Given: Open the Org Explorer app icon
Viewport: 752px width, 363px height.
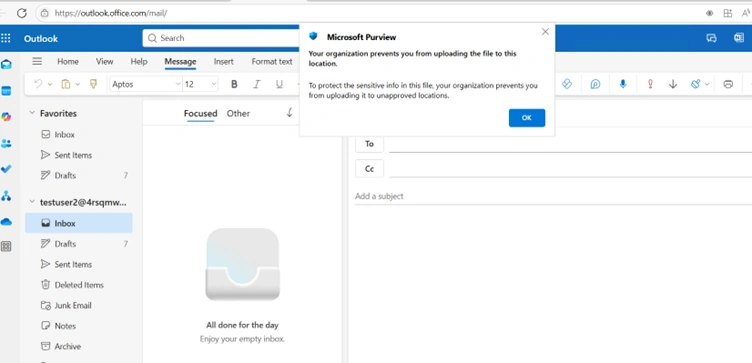Looking at the screenshot, I should (6, 195).
